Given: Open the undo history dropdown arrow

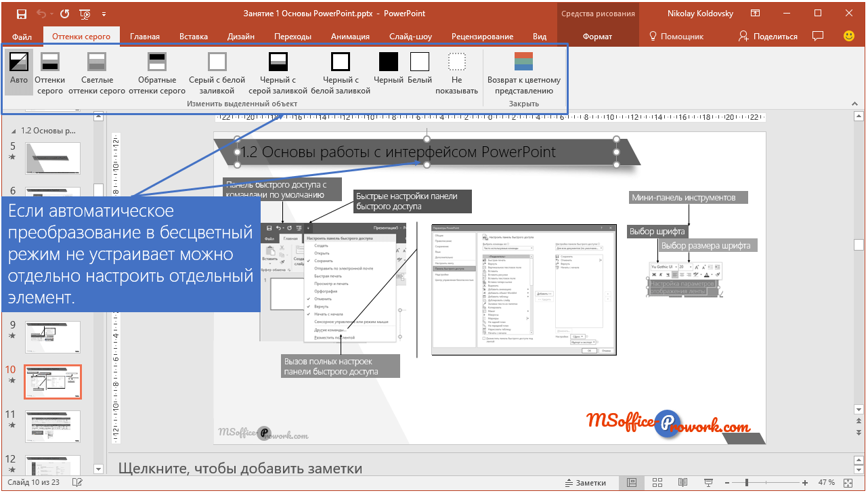Looking at the screenshot, I should point(51,14).
